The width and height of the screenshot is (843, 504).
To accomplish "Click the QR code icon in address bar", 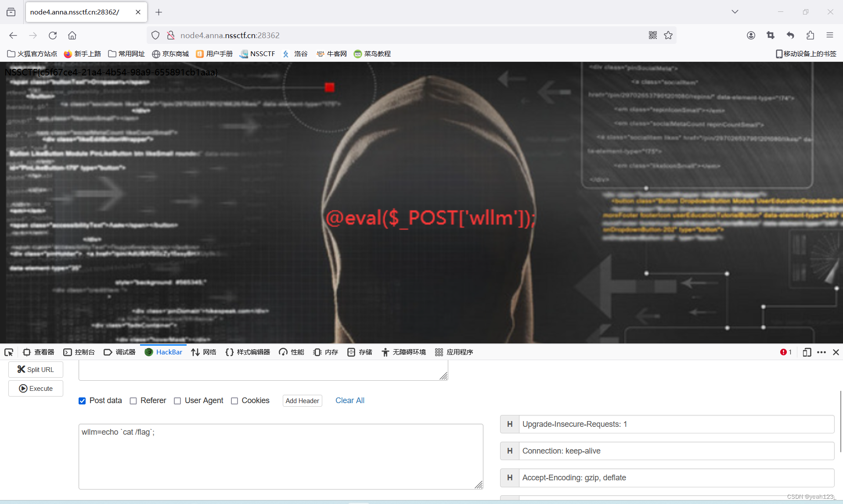I will (653, 35).
